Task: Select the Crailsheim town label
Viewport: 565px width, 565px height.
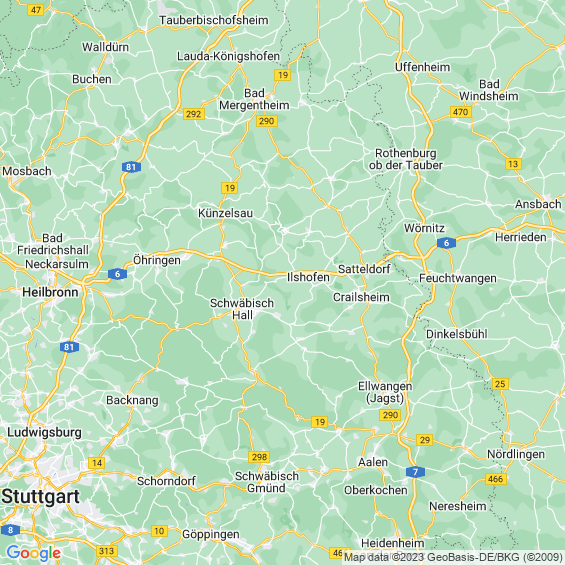Action: point(361,297)
